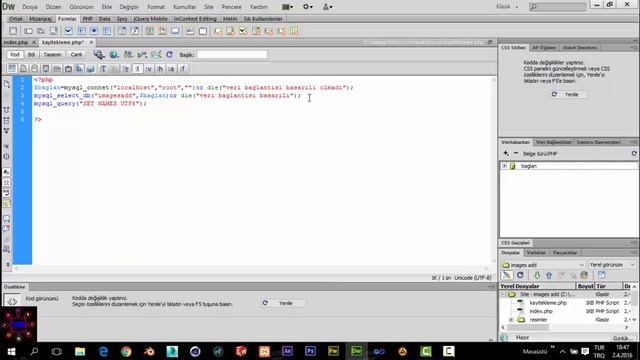Open the user sync settings icon
The height and width of the screenshot is (360, 640).
click(x=327, y=7)
